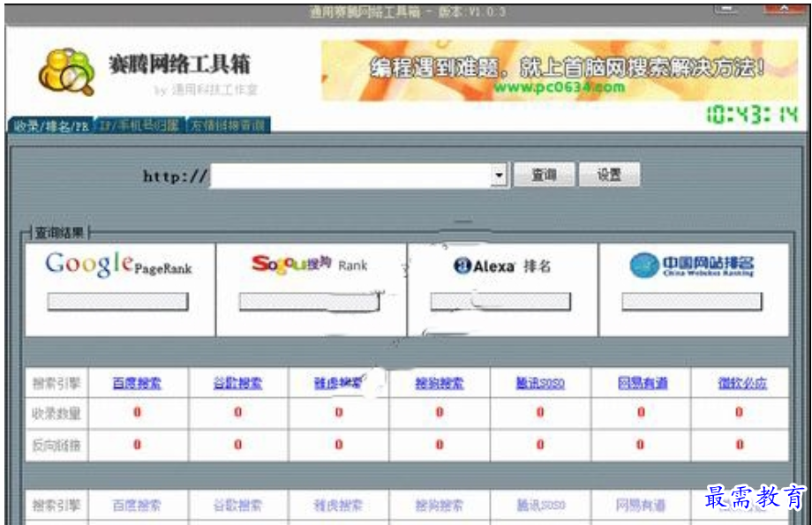Click the 中国网站排名 progress bar
The height and width of the screenshot is (525, 812).
click(692, 302)
